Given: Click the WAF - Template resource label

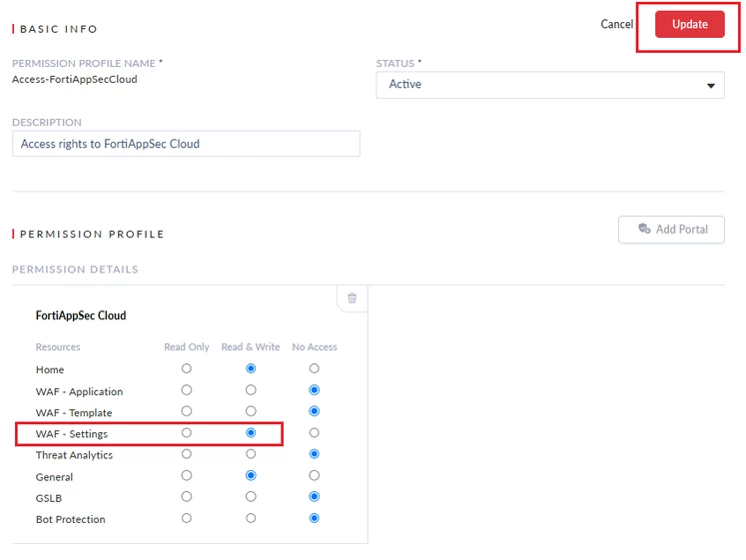Looking at the screenshot, I should click(74, 412).
